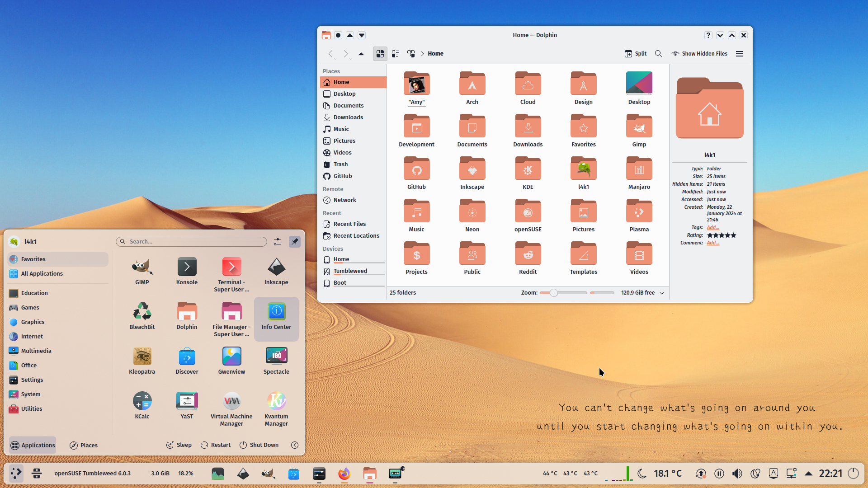Launch Konsole from application menu
Viewport: 868px width, 488px height.
[x=187, y=271]
